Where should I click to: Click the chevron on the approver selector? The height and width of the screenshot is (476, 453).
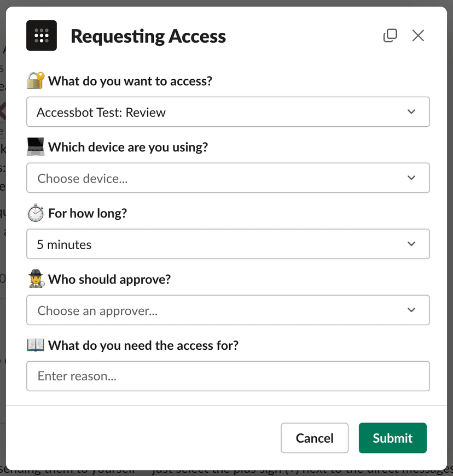(411, 310)
